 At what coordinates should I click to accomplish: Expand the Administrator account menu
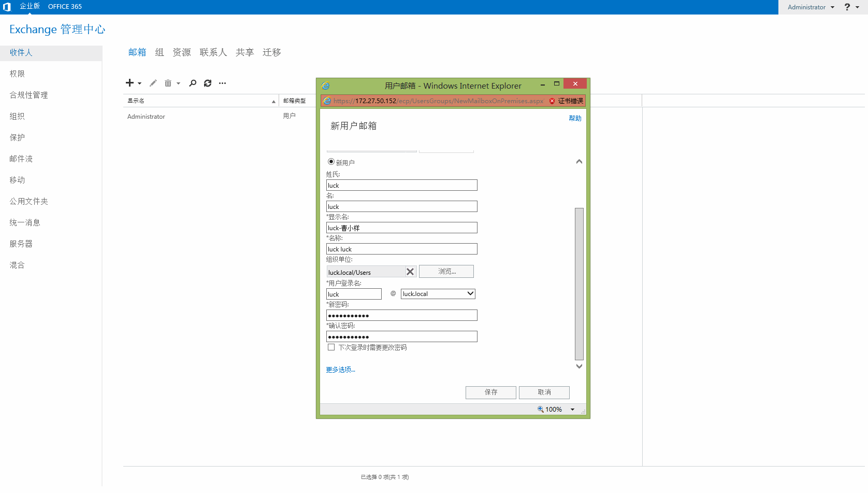coord(811,7)
